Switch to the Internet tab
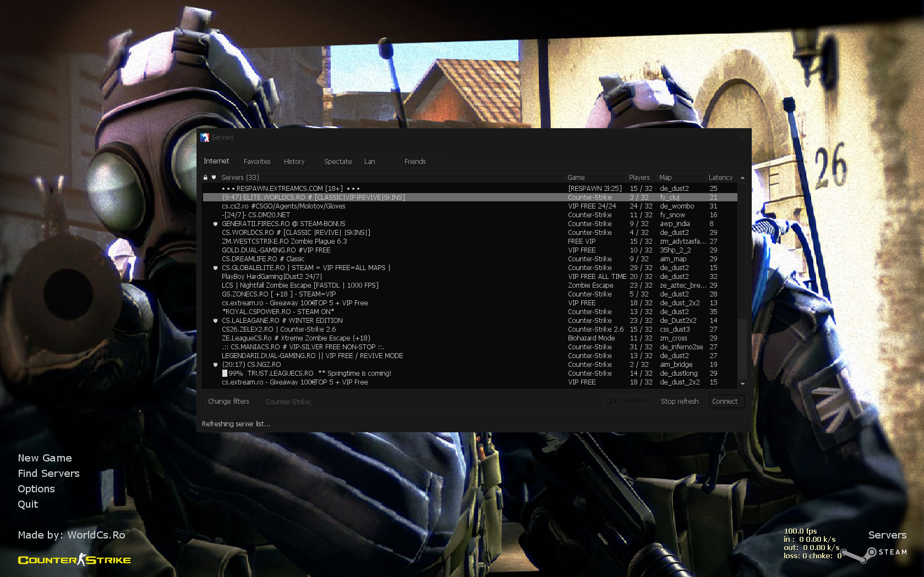Screen dimensions: 924x577 [x=220, y=161]
